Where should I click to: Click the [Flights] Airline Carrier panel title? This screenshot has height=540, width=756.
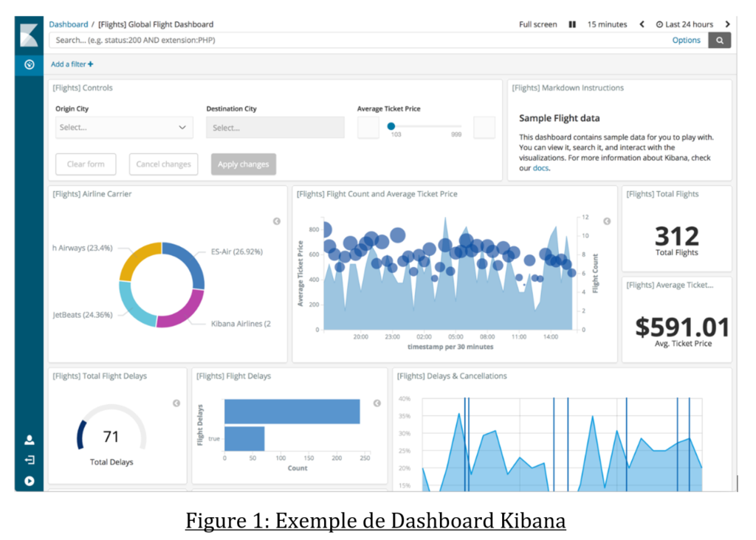coord(92,194)
